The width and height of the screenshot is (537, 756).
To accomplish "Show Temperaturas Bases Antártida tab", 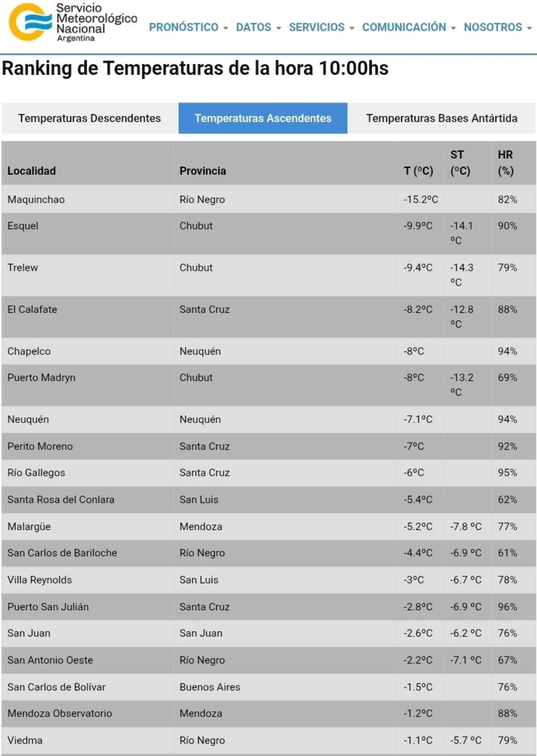I will point(441,118).
